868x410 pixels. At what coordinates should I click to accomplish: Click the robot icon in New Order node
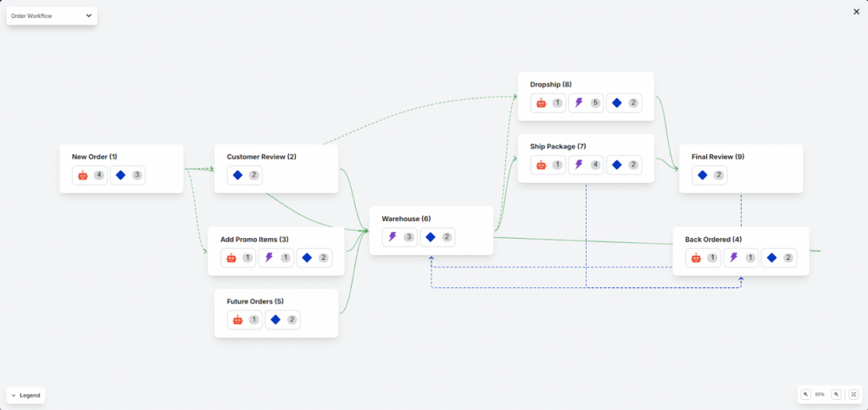click(83, 175)
